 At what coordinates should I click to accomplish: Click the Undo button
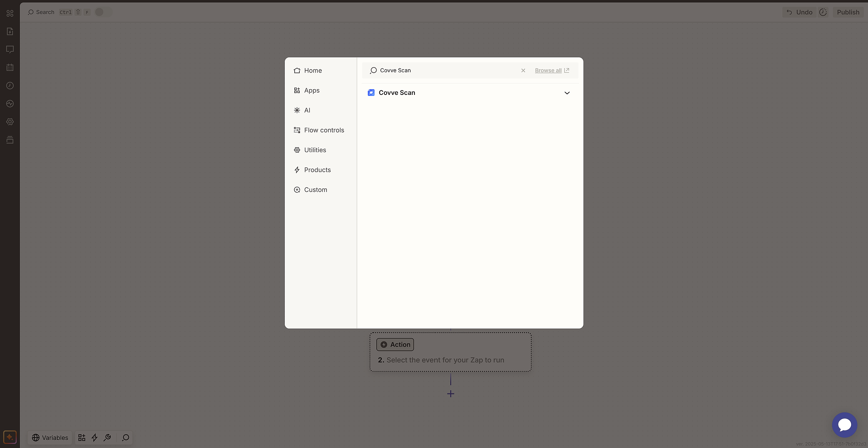pyautogui.click(x=799, y=12)
